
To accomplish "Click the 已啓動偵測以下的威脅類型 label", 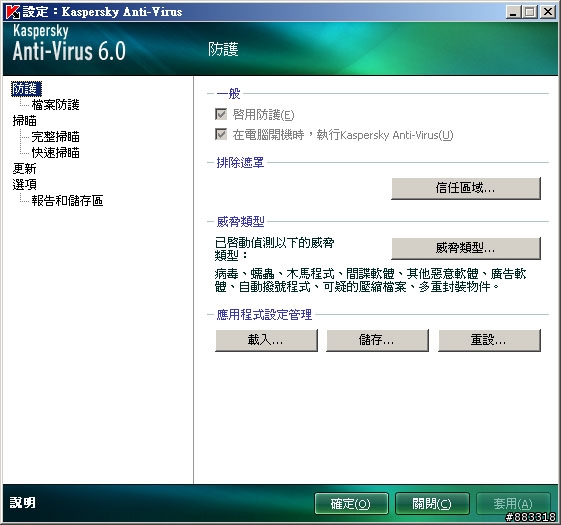I will [274, 249].
